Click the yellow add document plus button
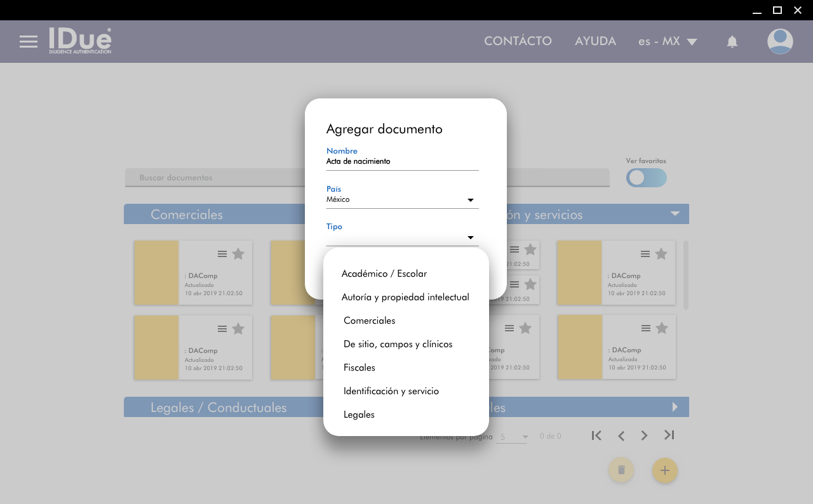The width and height of the screenshot is (813, 504). click(664, 470)
